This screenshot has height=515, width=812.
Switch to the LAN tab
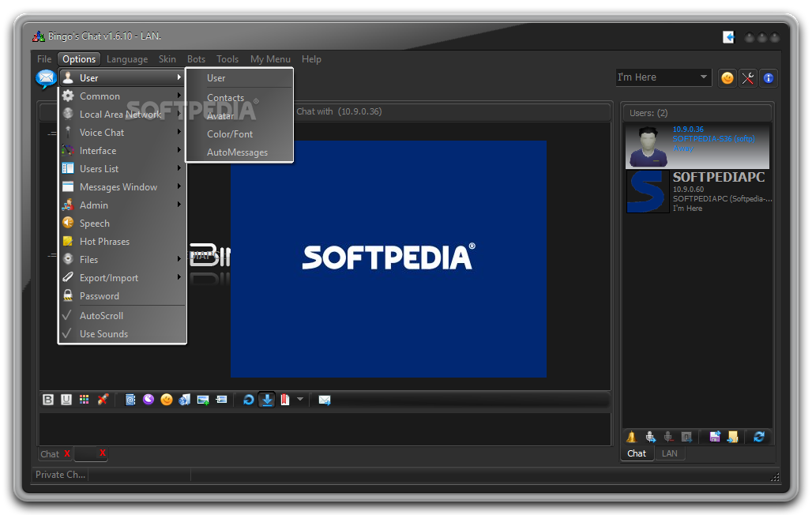[669, 453]
